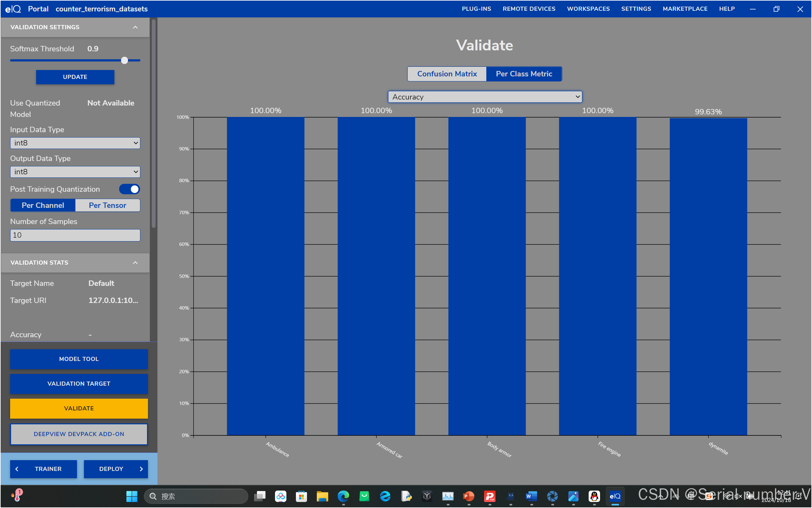
Task: Open File Explorer from the taskbar
Action: click(x=322, y=496)
